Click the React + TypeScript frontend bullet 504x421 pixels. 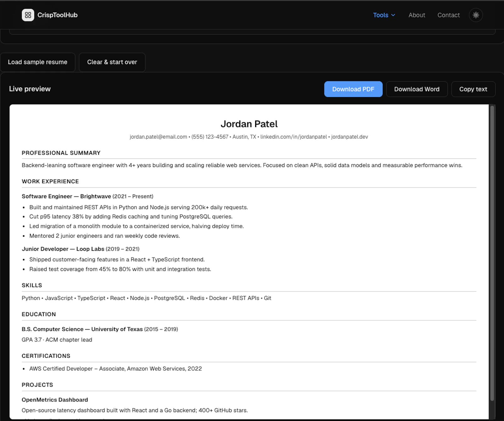point(117,259)
